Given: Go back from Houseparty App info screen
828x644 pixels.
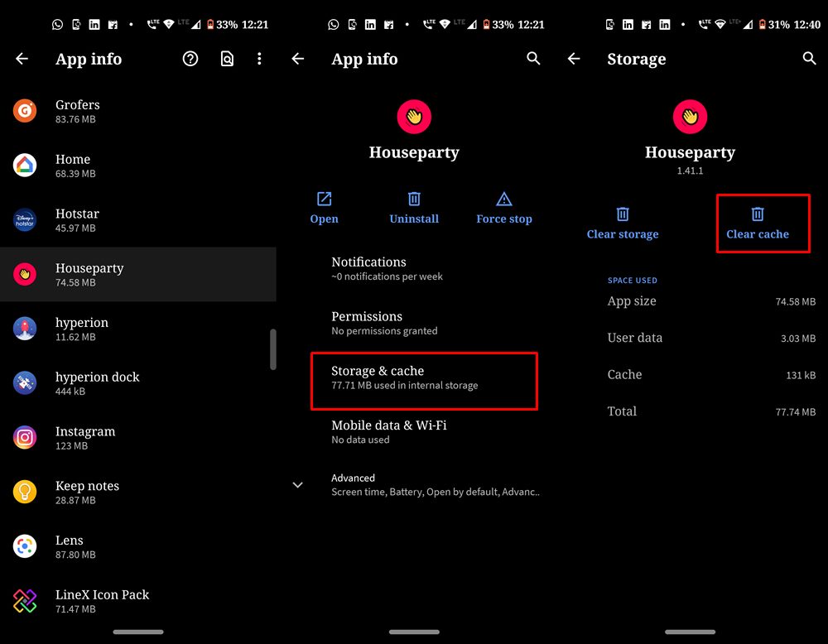Looking at the screenshot, I should click(x=298, y=59).
